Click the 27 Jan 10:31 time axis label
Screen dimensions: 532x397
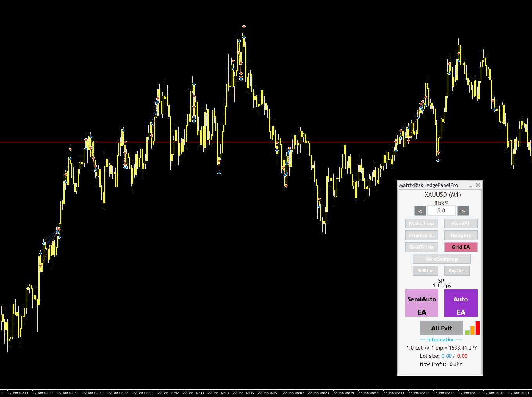pyautogui.click(x=519, y=393)
